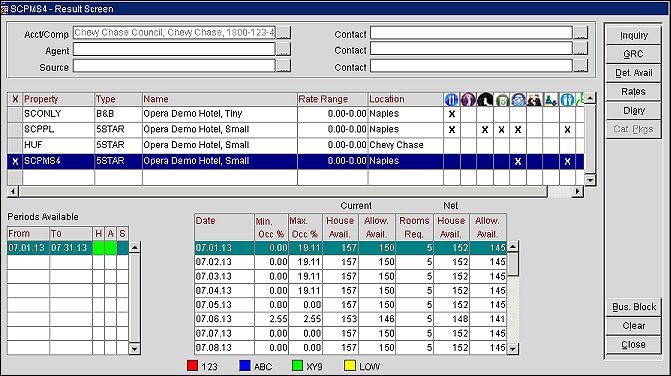The image size is (671, 376).
Task: Open the Agent lookup ellipsis button
Action: tap(283, 49)
